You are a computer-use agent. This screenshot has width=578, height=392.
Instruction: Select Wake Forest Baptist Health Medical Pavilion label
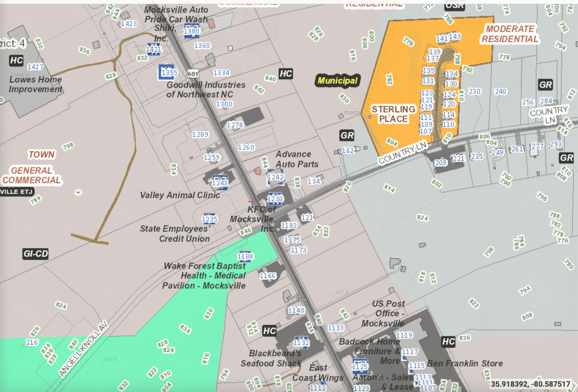tap(204, 276)
